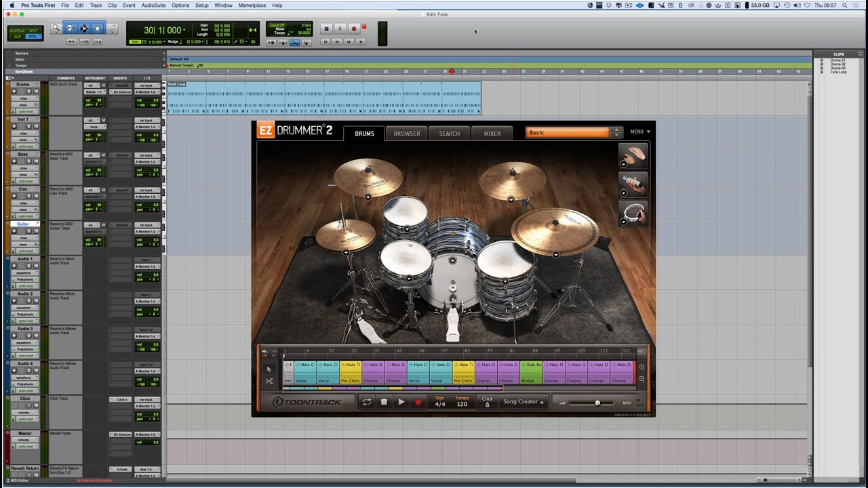The width and height of the screenshot is (868, 488).
Task: Select the arrow tool in EZdrummer song track
Action: coord(269,369)
